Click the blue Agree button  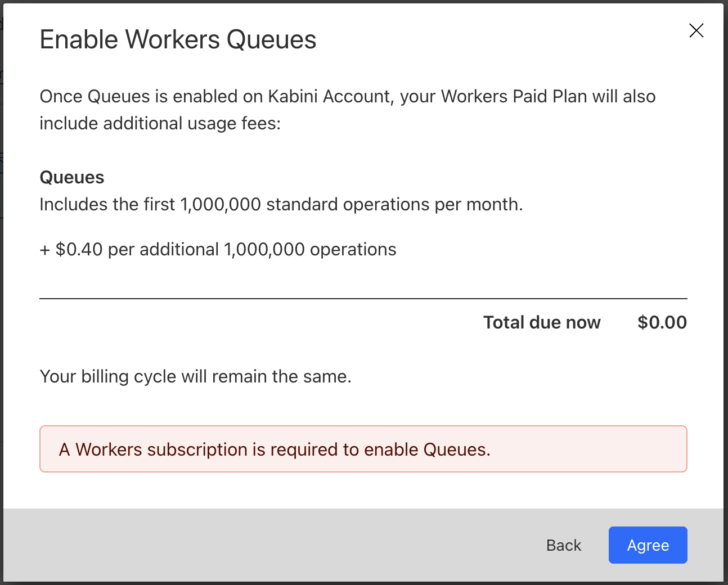(x=648, y=545)
